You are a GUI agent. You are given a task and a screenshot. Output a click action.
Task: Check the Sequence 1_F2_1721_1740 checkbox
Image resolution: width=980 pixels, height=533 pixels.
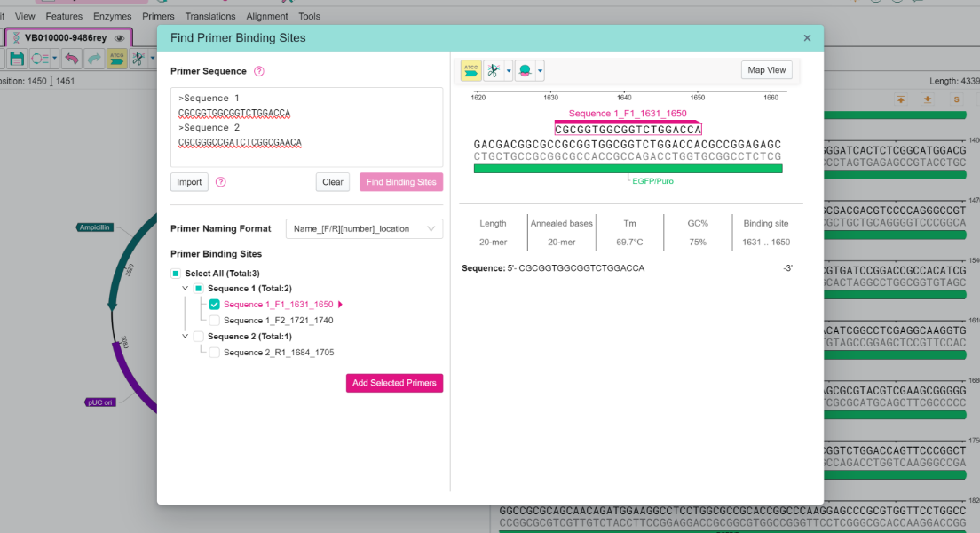point(215,321)
